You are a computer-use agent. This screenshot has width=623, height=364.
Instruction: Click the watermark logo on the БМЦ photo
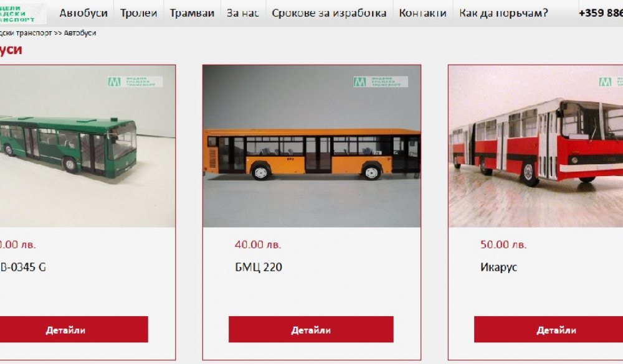point(380,82)
